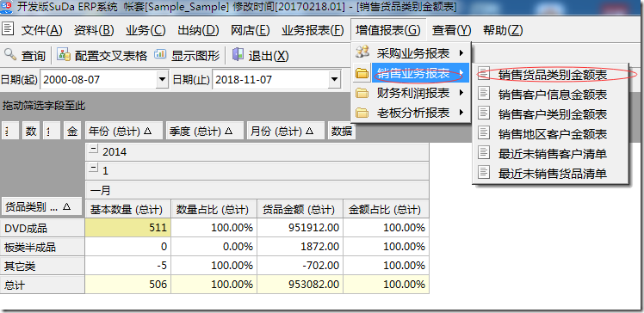The width and height of the screenshot is (644, 313).
Task: Click the 配置交叉表格 button
Action: (102, 55)
